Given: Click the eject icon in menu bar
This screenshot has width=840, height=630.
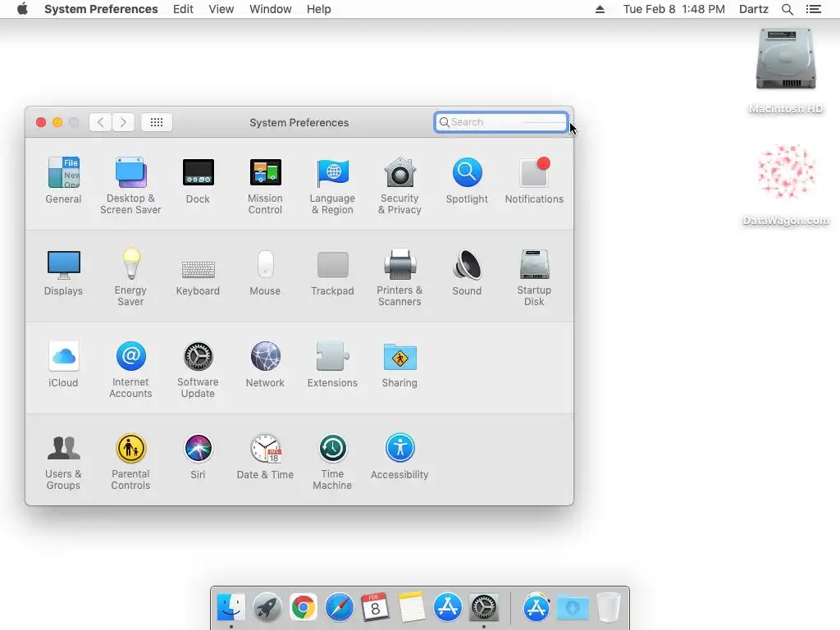Looking at the screenshot, I should 600,9.
